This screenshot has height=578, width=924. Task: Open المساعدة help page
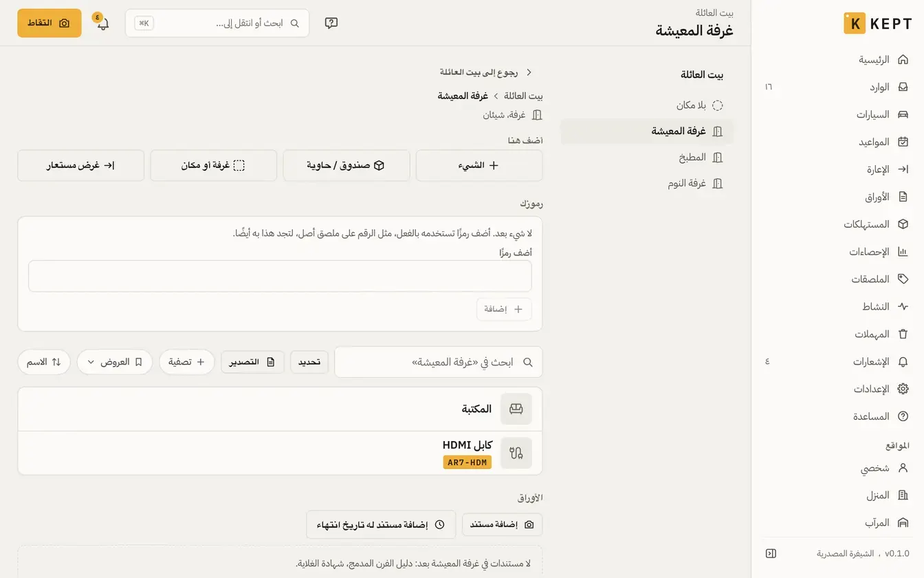(837, 417)
